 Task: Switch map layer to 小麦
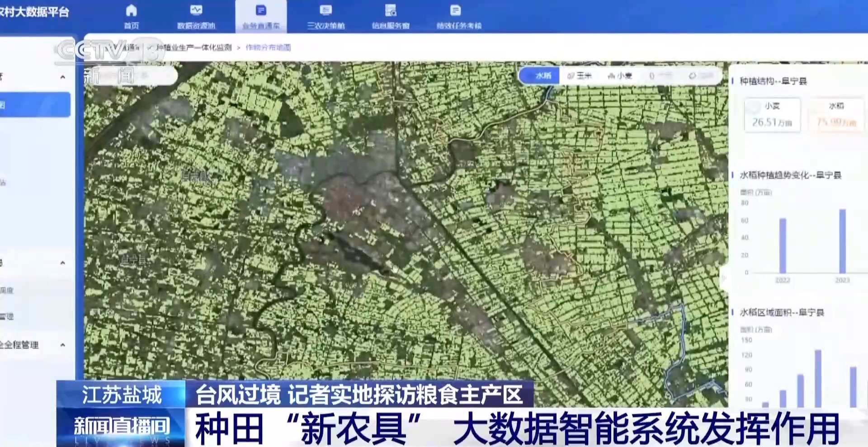pos(620,76)
